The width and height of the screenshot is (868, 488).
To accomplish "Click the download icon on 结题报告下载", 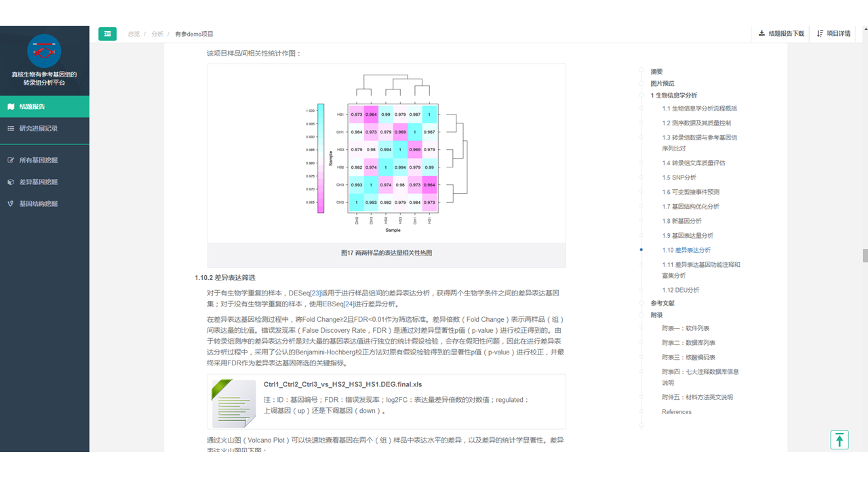I will pos(762,33).
